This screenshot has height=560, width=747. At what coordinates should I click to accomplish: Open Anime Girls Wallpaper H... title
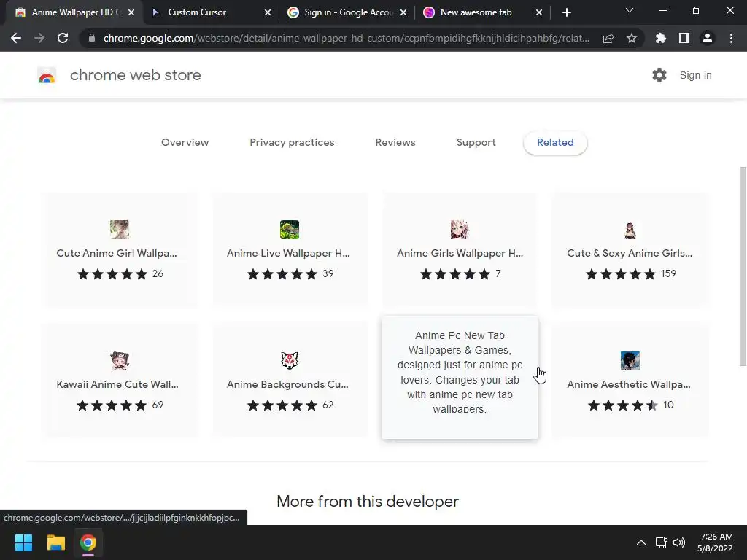click(x=460, y=253)
